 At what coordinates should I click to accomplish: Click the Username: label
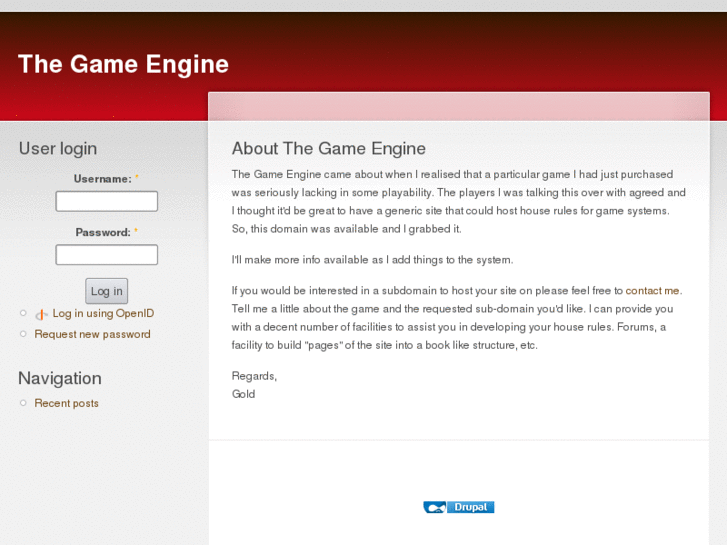102,179
